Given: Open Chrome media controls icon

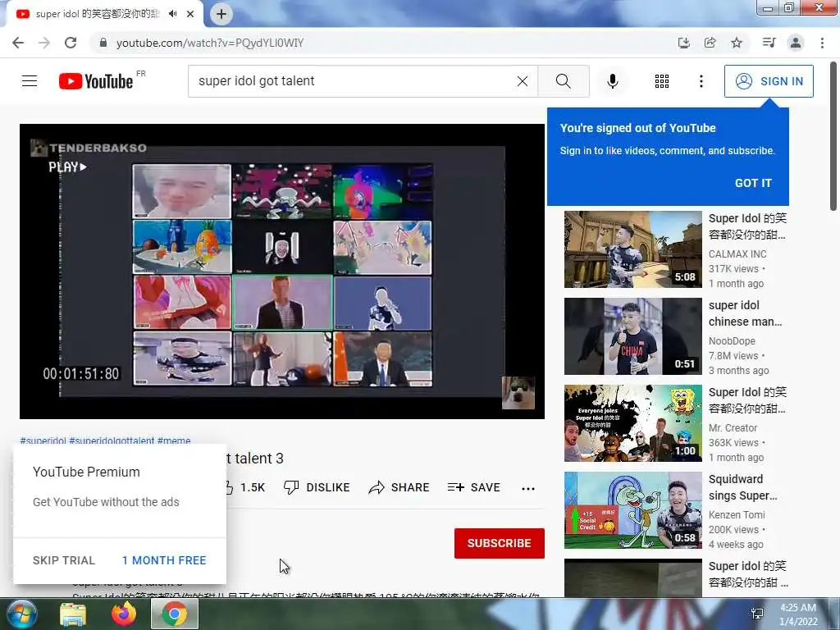Looking at the screenshot, I should tap(769, 43).
